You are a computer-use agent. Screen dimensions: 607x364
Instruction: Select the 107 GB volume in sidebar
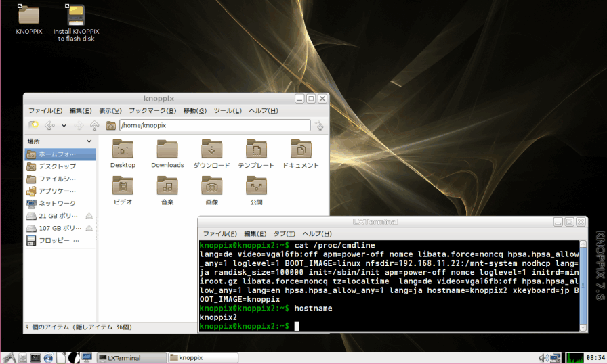54,228
